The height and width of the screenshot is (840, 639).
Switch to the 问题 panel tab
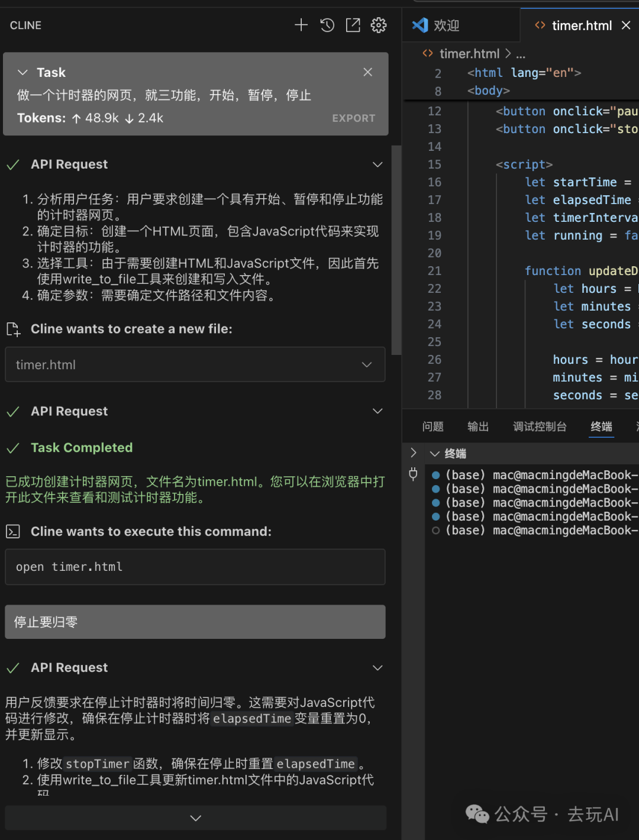433,427
